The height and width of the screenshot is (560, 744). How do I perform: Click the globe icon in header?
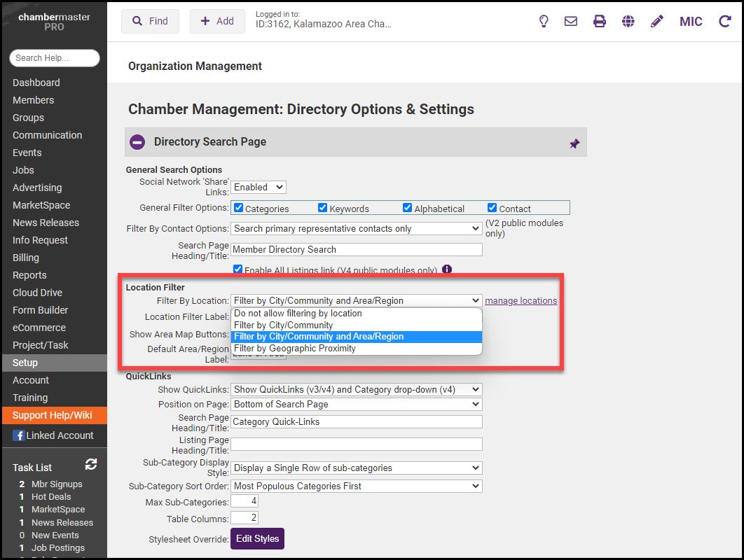pos(628,22)
